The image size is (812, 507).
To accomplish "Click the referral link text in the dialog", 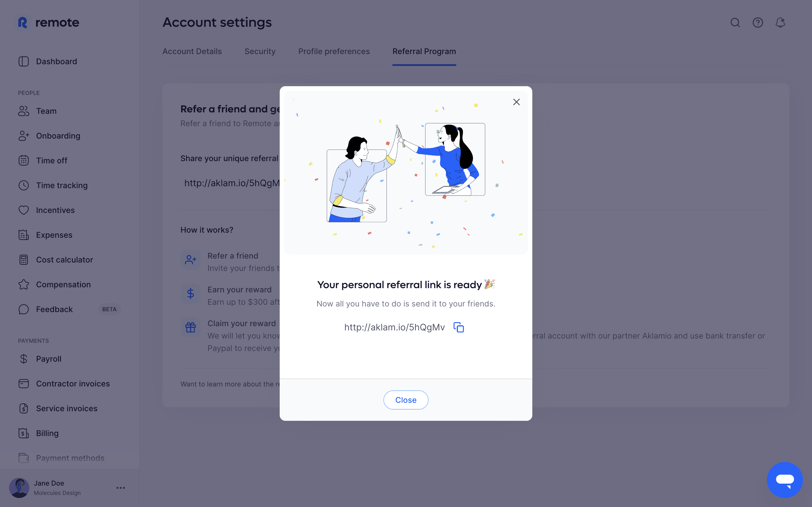I will 394,327.
